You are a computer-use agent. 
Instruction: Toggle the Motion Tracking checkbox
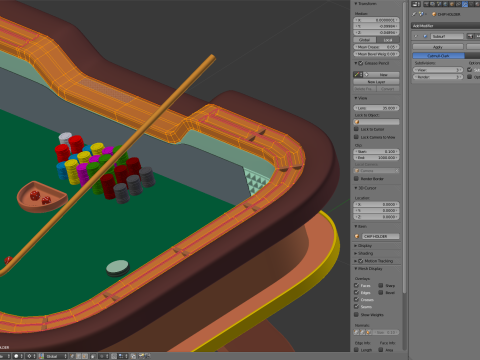(x=361, y=261)
